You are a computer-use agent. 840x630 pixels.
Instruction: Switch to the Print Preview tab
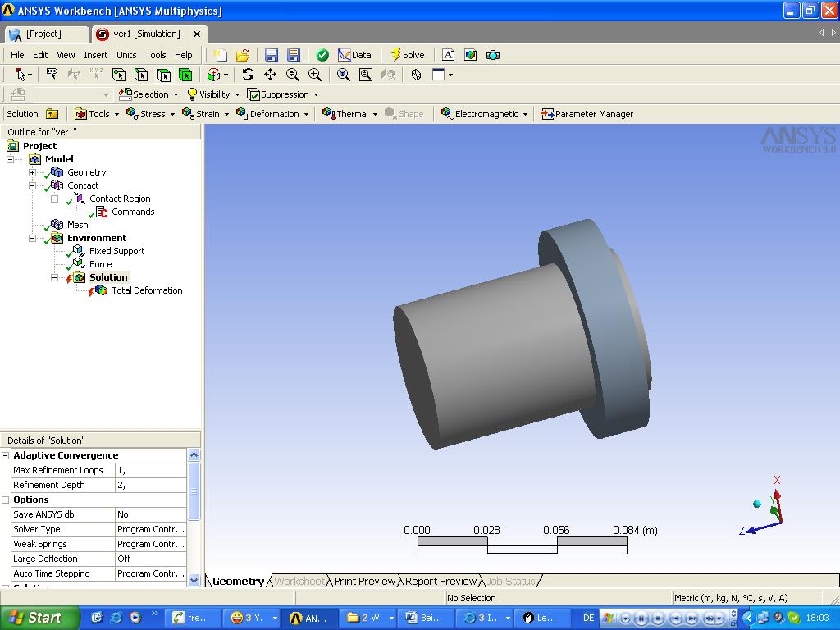pos(364,581)
